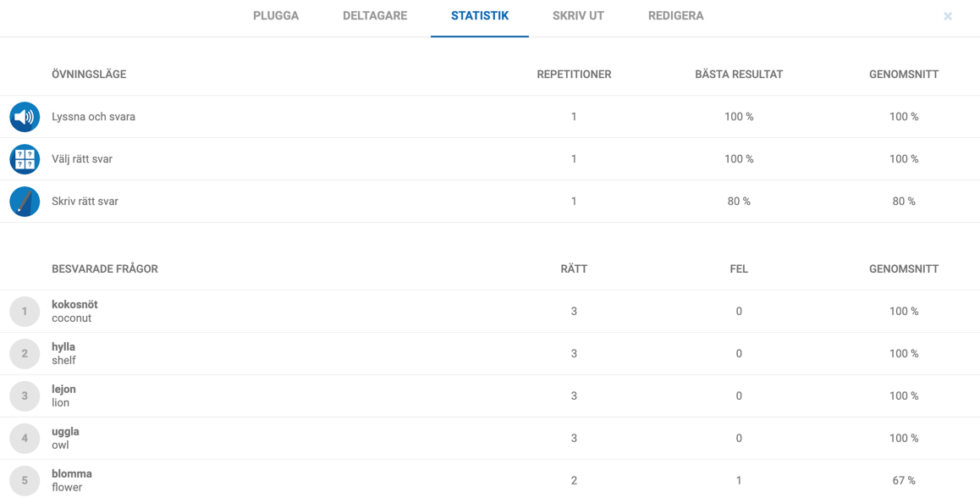Go to the SKRIV UT tab
The width and height of the screenshot is (980, 498).
578,16
